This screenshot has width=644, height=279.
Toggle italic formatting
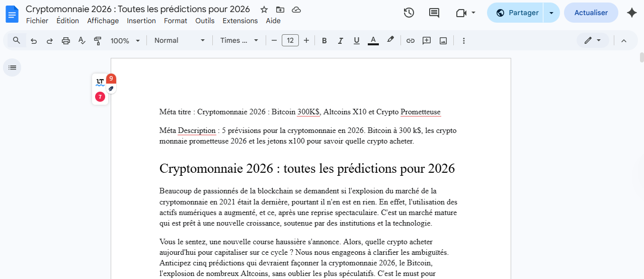click(x=341, y=41)
